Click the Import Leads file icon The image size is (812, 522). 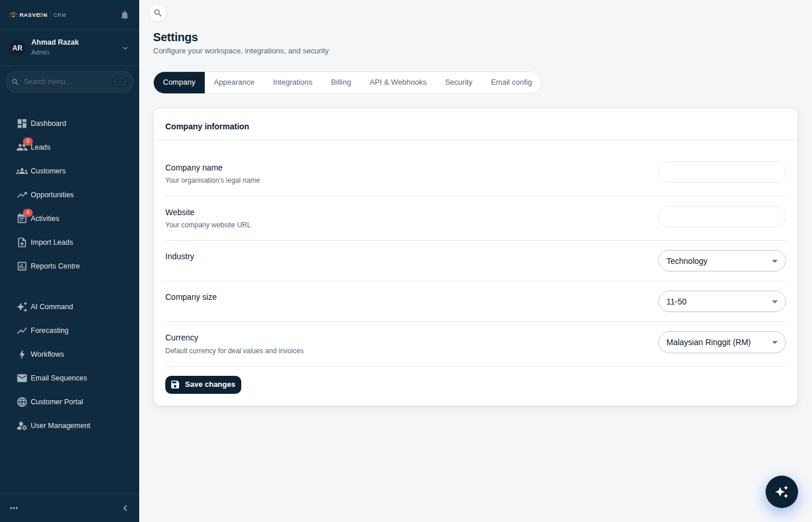coord(22,242)
